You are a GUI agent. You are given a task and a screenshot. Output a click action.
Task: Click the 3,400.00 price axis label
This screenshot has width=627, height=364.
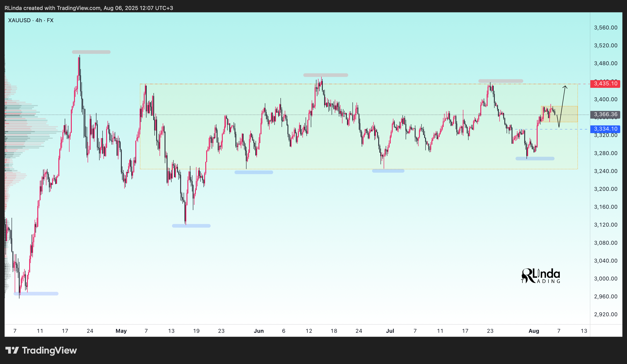(605, 100)
